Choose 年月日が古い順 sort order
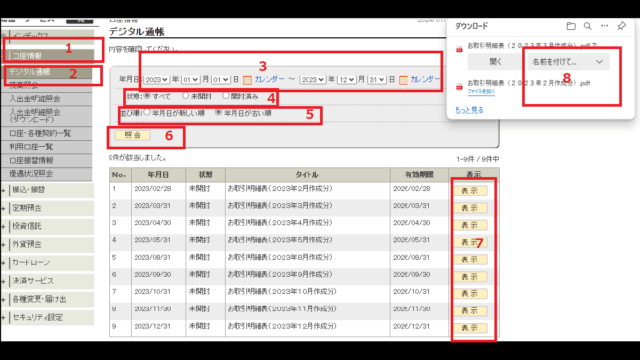Screen dimensions: 640x360 click(x=218, y=112)
